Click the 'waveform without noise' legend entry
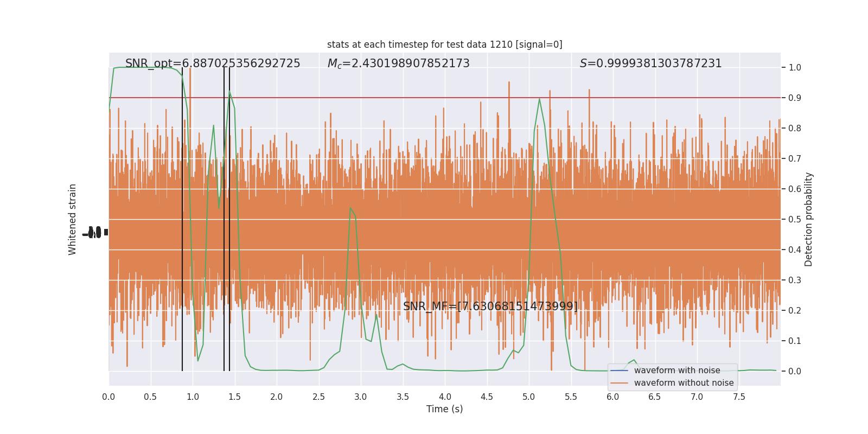 pyautogui.click(x=684, y=383)
